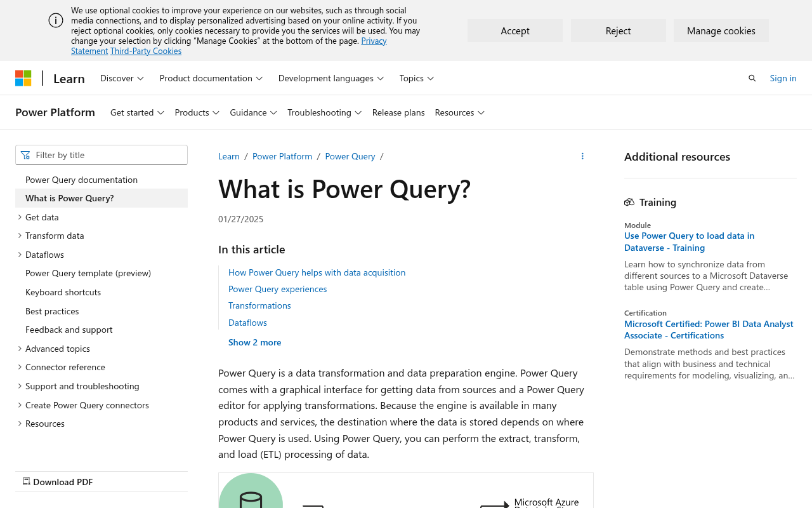Open Manage Cookies settings
812x508 pixels.
(721, 30)
